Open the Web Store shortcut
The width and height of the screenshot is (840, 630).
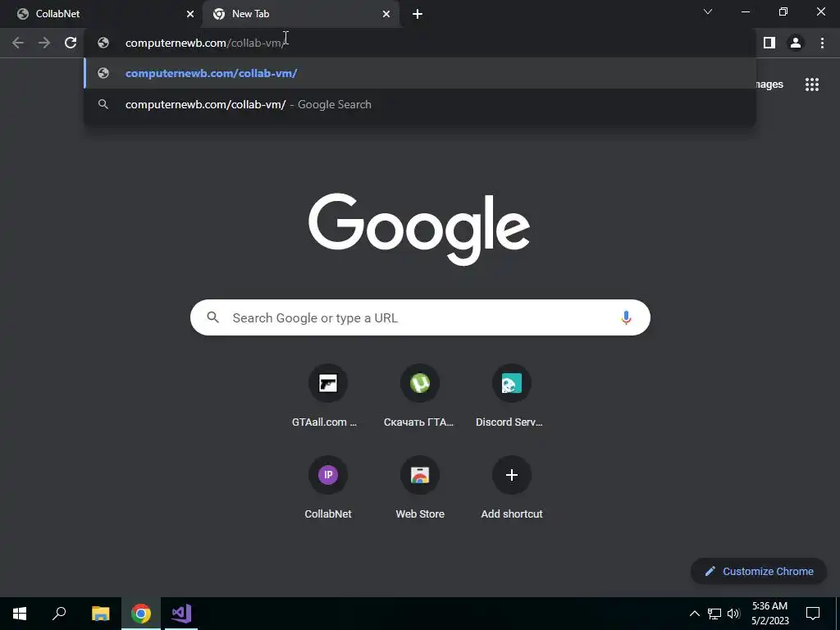[x=419, y=487]
